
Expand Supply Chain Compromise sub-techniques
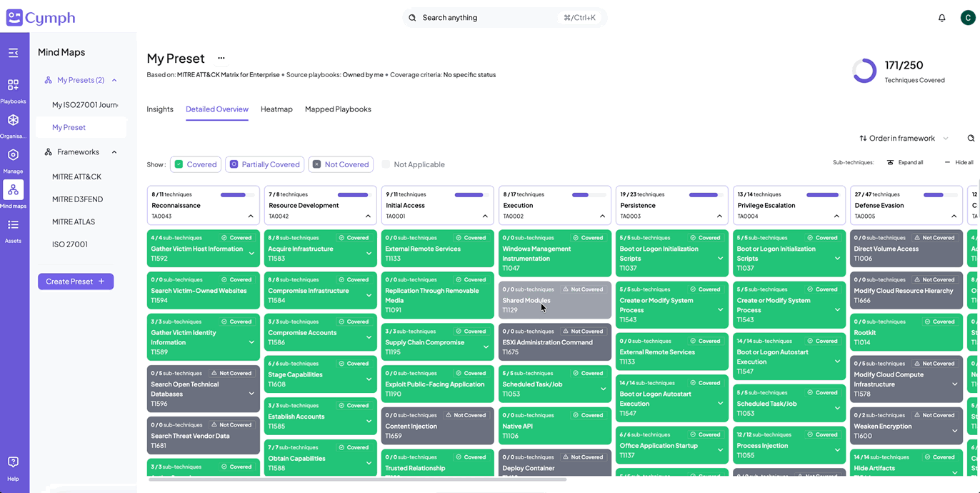coord(486,347)
